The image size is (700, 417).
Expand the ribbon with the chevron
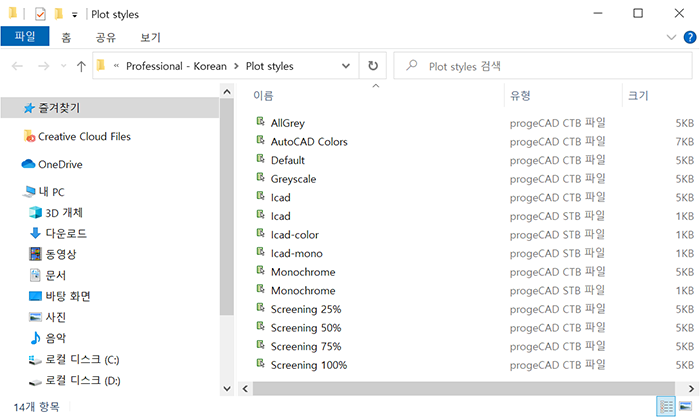click(x=672, y=37)
